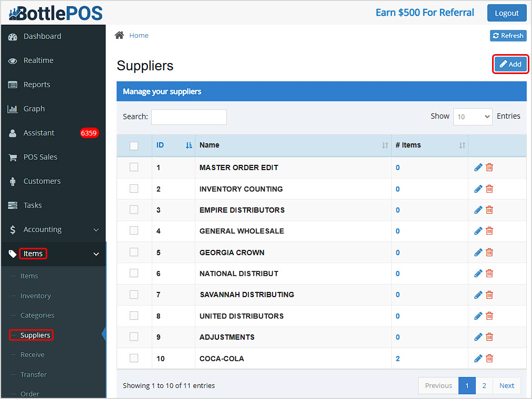
Task: Open Reports from the sidebar
Action: 36,84
